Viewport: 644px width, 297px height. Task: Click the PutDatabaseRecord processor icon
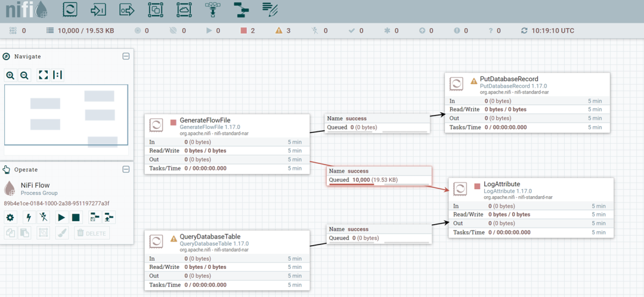(x=456, y=83)
